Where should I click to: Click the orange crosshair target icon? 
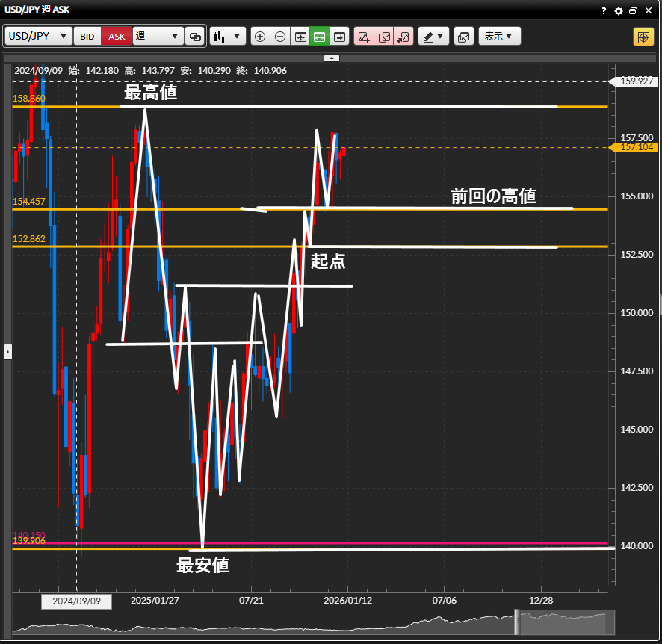pos(643,37)
